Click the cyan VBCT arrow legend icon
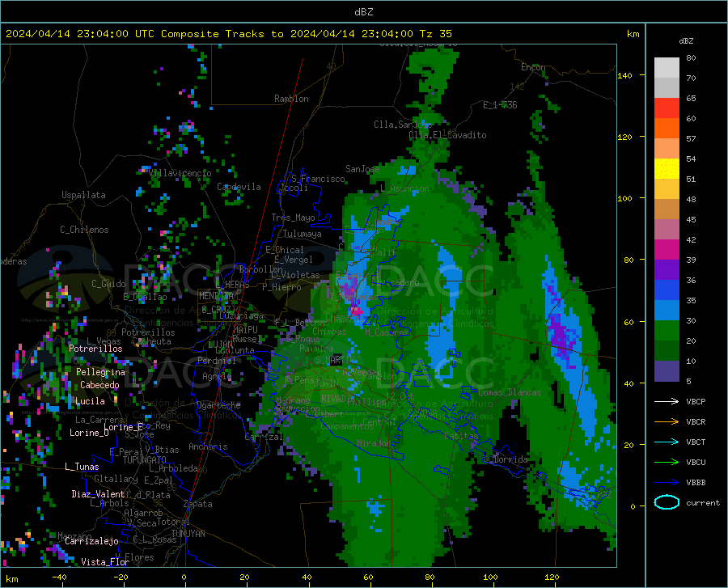This screenshot has width=728, height=588. point(667,442)
